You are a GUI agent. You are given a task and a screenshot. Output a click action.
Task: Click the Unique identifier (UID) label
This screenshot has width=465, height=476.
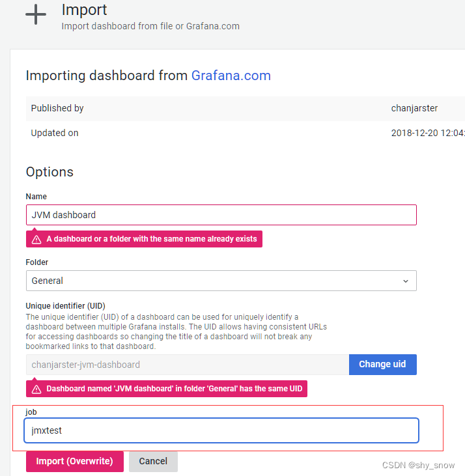(x=65, y=305)
